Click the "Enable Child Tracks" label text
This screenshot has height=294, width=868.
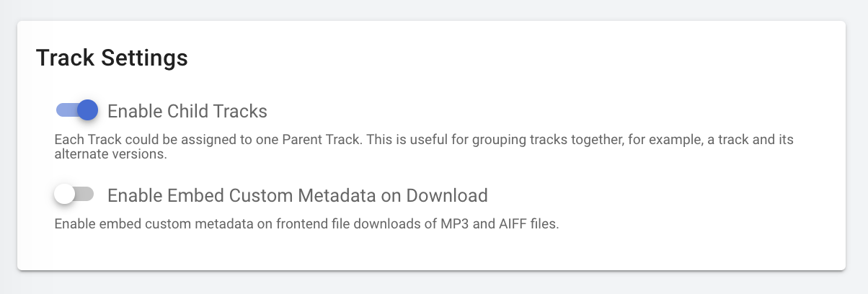[x=187, y=112]
